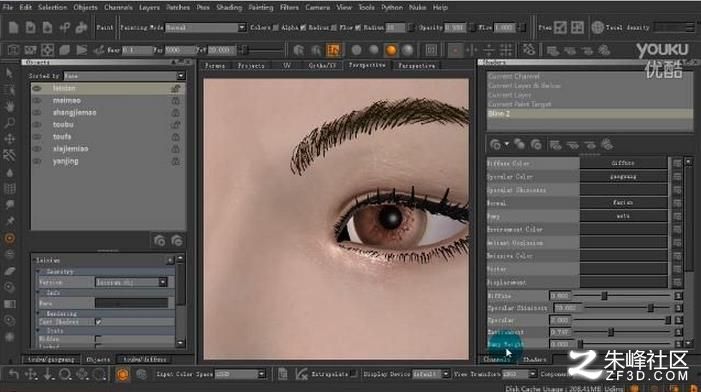Click the Near clip value field
This screenshot has width=701, height=392.
pyautogui.click(x=137, y=50)
